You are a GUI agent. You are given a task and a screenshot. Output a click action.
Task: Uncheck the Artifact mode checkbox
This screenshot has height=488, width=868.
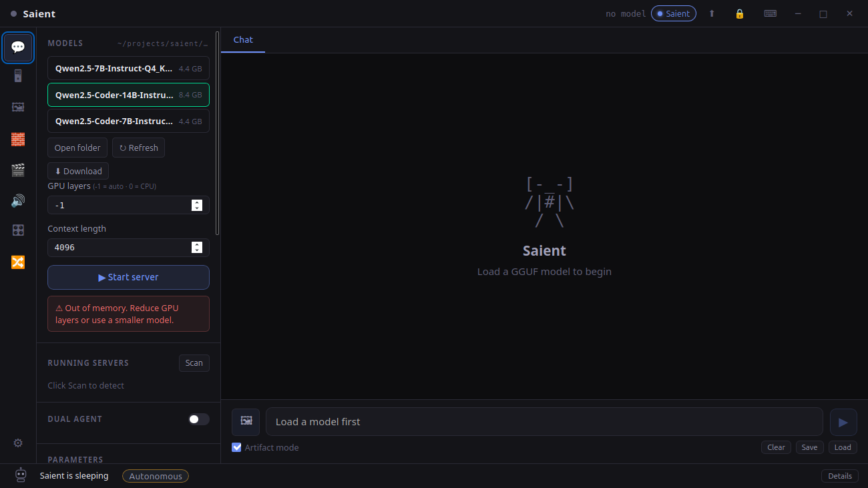point(236,447)
